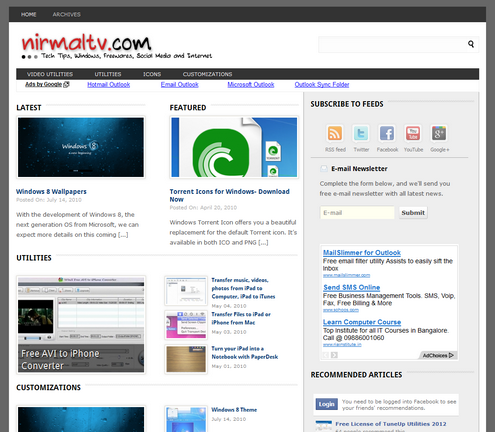Screen dimensions: 495x432
Task: Click the TuneUp Utilities recommendation thumbnail
Action: (x=323, y=426)
